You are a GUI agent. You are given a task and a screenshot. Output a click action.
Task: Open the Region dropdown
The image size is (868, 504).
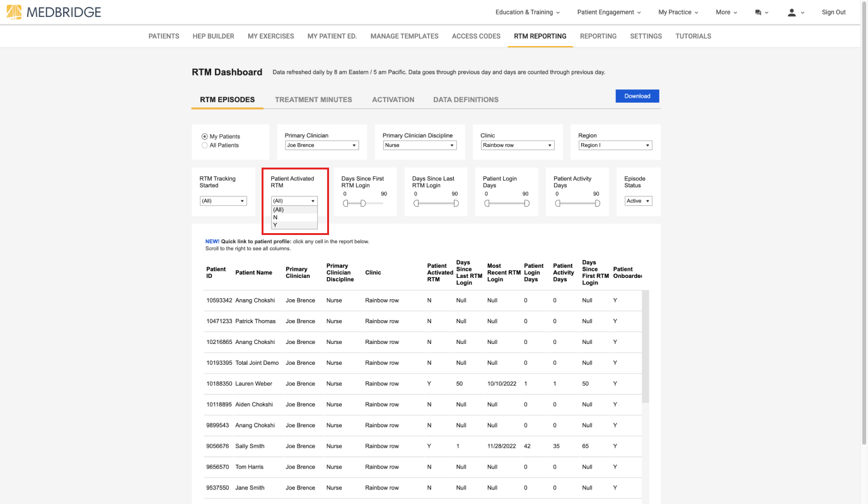(615, 146)
